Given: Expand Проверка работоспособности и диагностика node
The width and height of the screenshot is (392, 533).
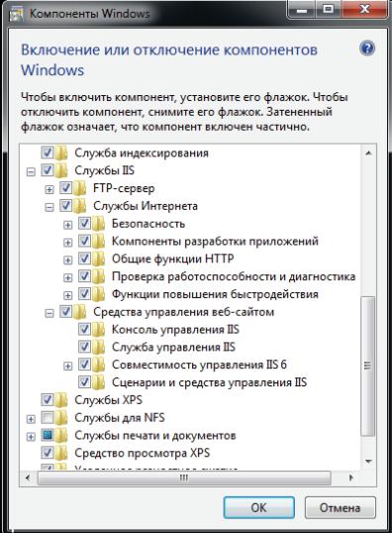Looking at the screenshot, I should [68, 277].
